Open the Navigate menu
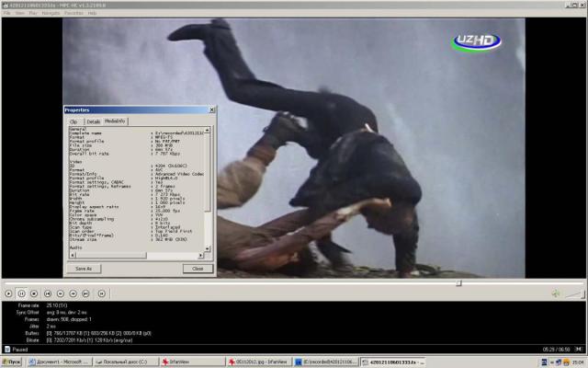 (51, 13)
